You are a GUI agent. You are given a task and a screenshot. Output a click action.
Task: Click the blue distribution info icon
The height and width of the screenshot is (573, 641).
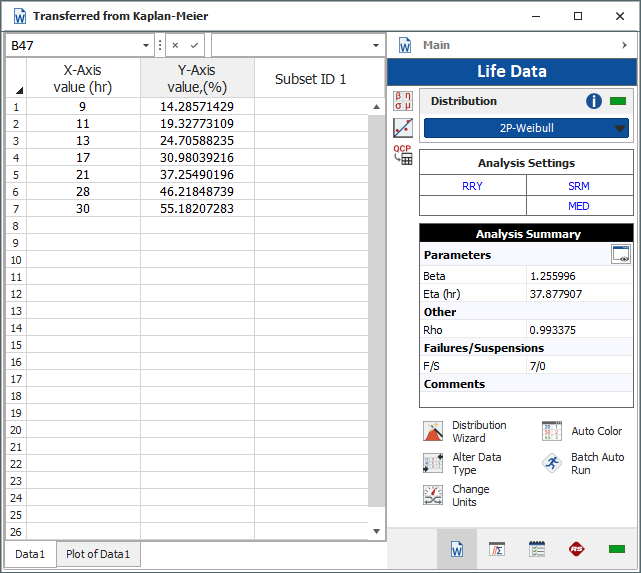click(594, 101)
